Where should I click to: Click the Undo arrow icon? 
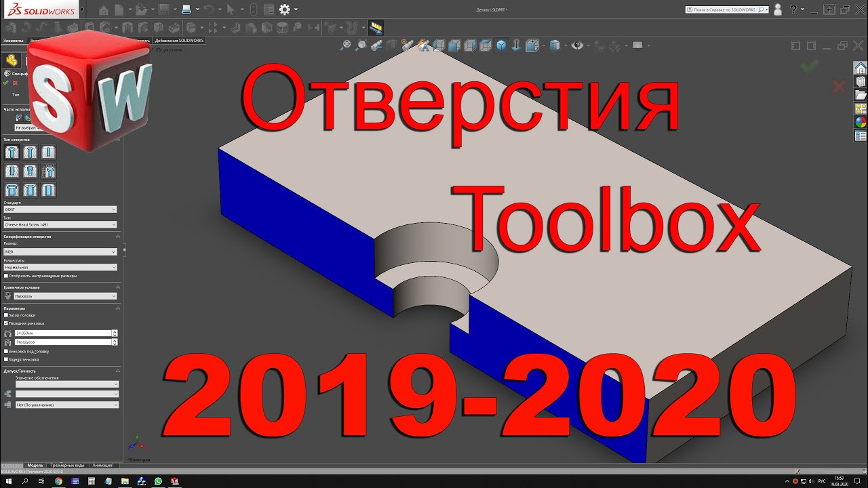(209, 10)
